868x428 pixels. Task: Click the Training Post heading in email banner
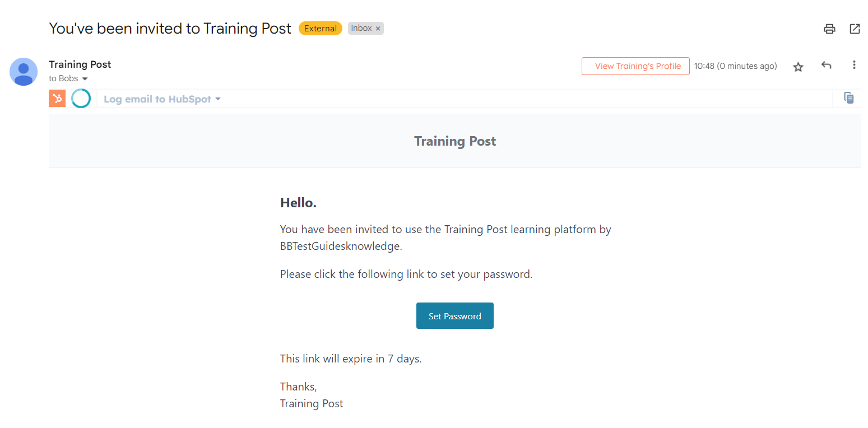pyautogui.click(x=455, y=141)
